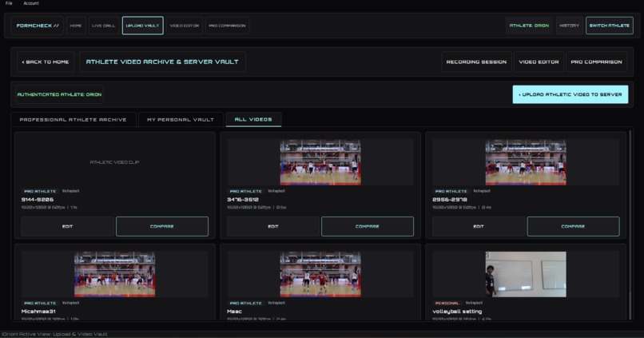The width and height of the screenshot is (644, 338).
Task: Click Pro Athlete tag on 2956-2978
Action: 451,192
